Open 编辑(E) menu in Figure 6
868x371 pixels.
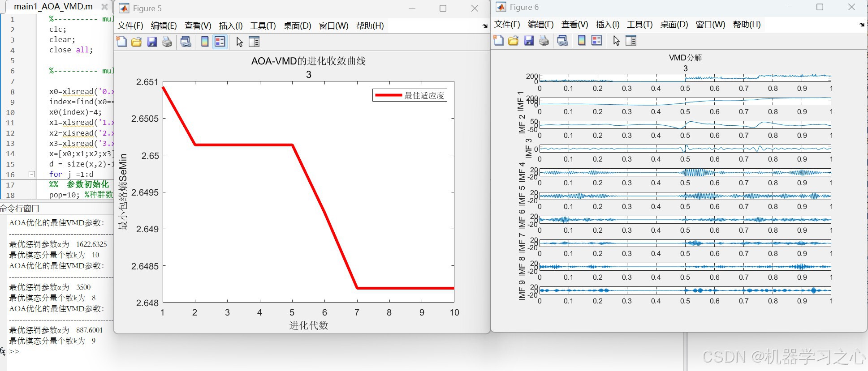coord(541,25)
